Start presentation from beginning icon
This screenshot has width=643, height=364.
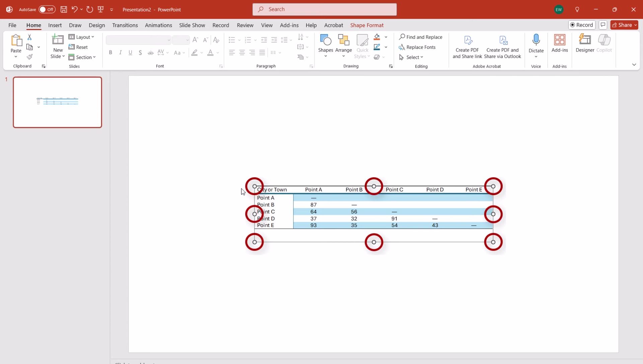(100, 9)
